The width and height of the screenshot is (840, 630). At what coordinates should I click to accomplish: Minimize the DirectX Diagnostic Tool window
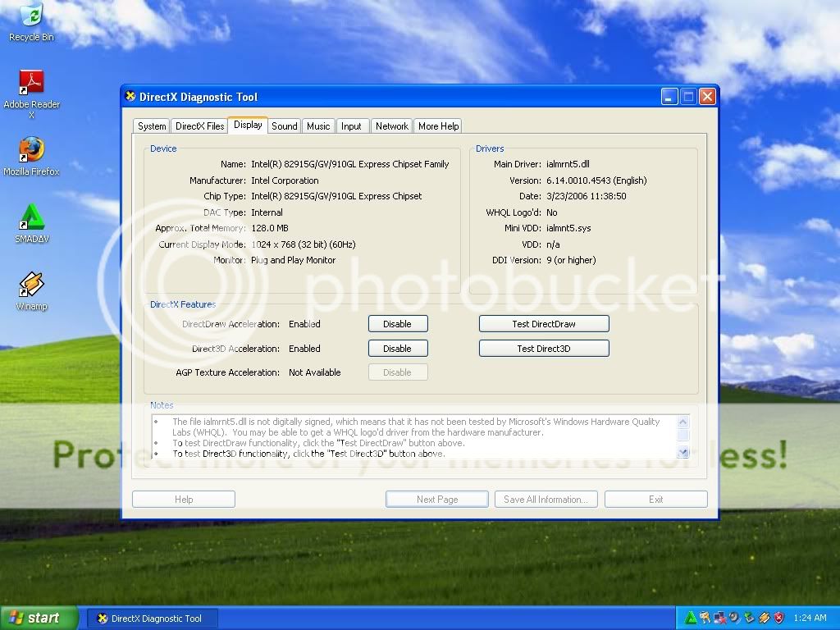[669, 97]
